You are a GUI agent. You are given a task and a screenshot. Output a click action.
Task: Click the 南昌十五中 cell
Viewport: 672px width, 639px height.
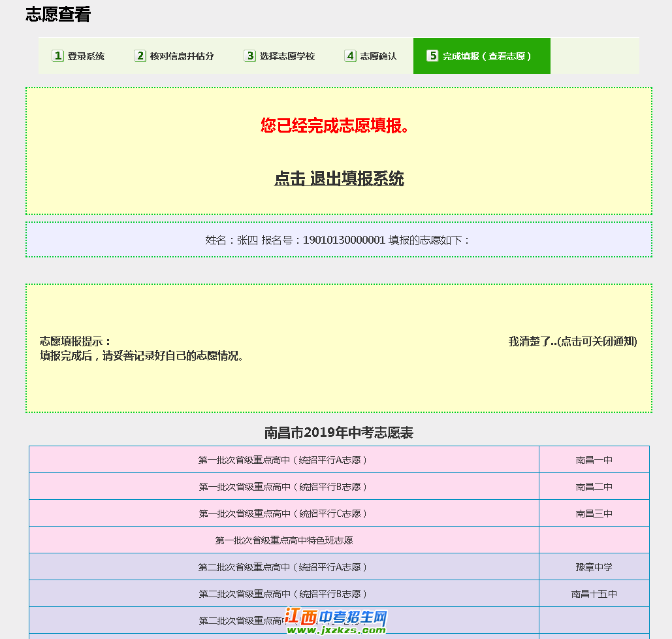(594, 594)
